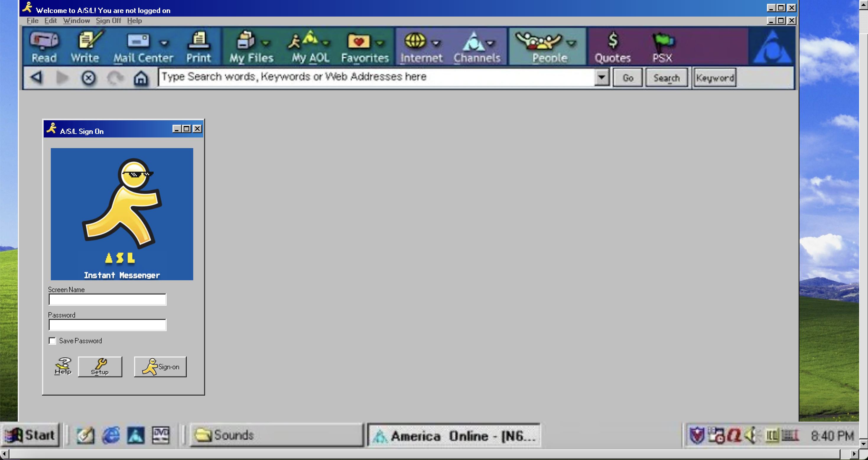Select the America Online taskbar button
Viewport: 868px width, 460px height.
(453, 435)
